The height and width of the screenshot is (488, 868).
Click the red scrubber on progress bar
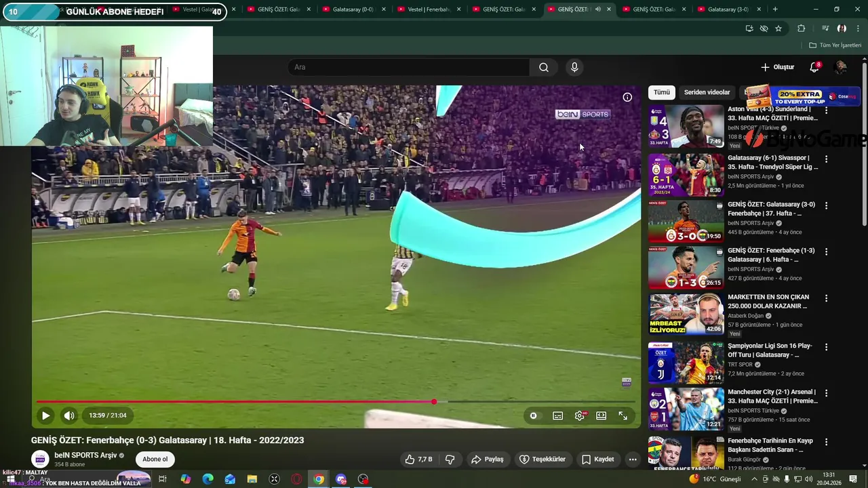pos(434,402)
